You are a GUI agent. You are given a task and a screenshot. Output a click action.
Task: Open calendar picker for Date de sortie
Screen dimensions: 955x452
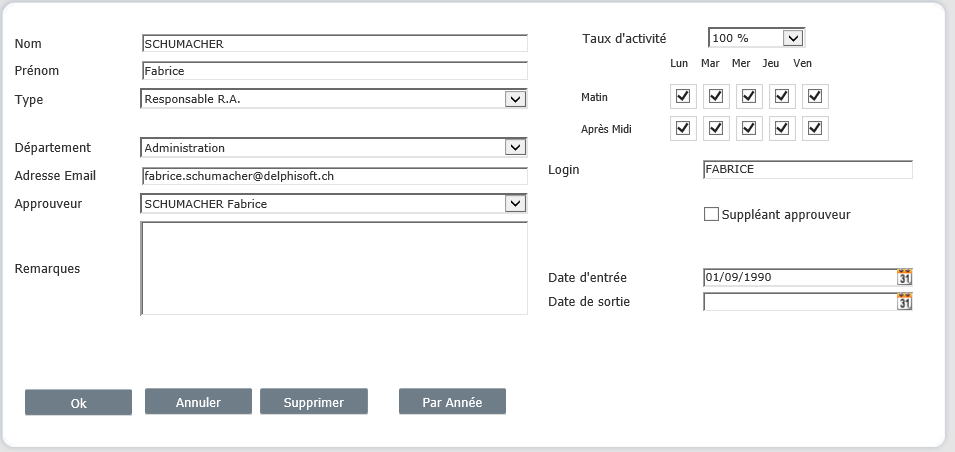pos(904,302)
